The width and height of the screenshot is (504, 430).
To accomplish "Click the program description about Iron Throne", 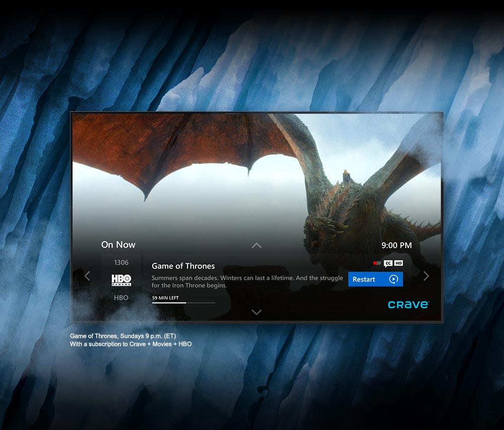I will [247, 281].
